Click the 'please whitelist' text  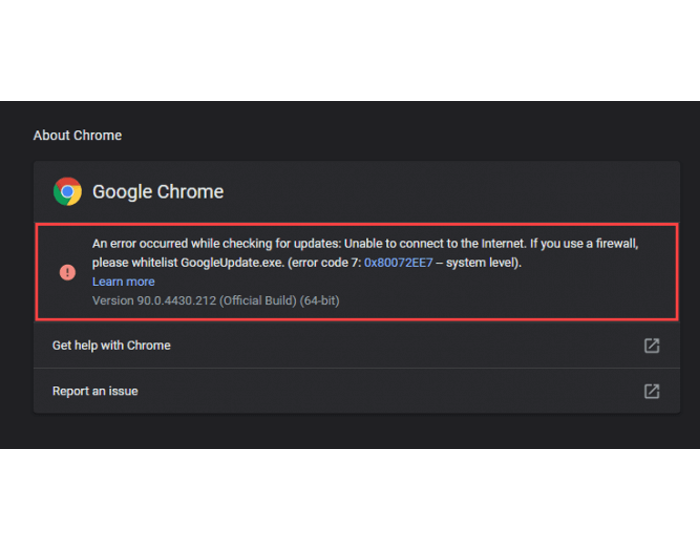(x=135, y=263)
